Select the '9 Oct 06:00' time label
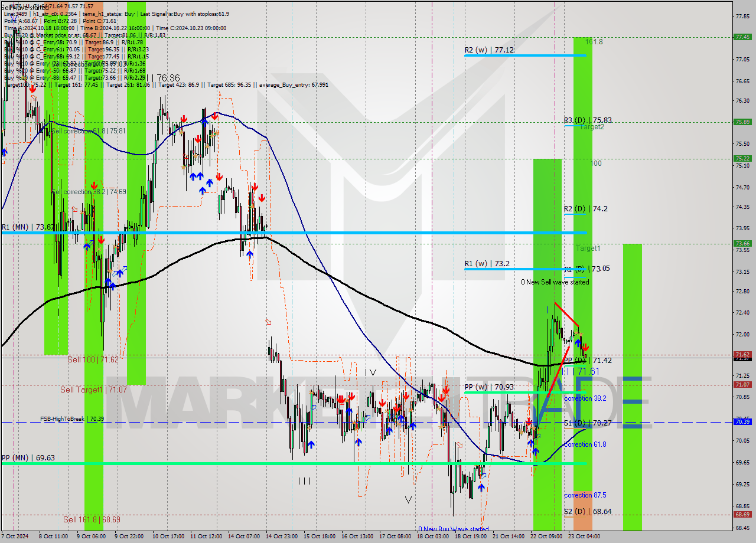 92,537
